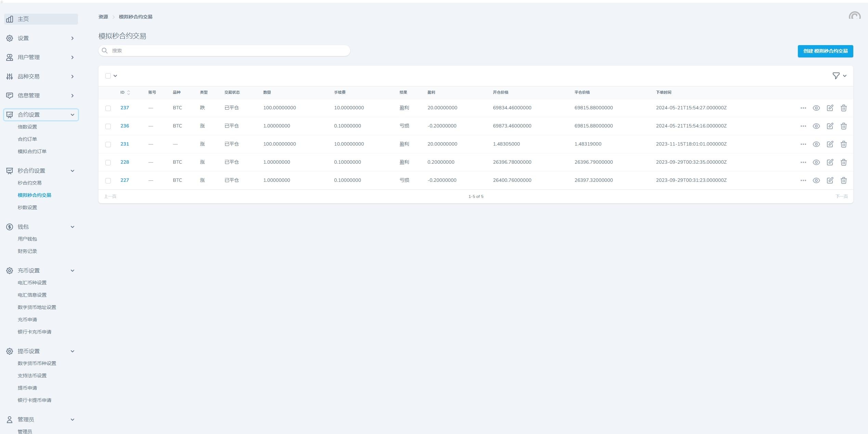
Task: Edit order 236 using pencil icon
Action: pyautogui.click(x=830, y=126)
